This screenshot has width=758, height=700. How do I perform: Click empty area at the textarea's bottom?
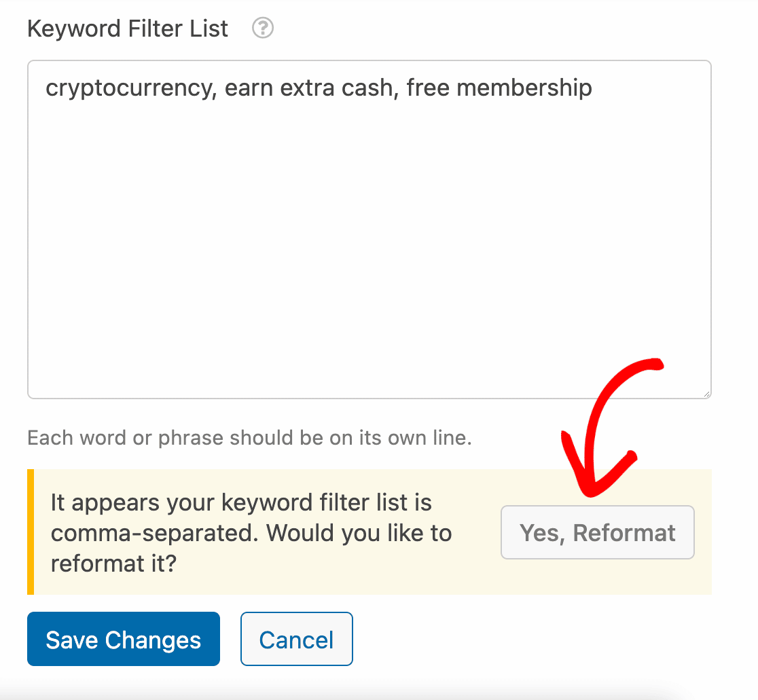(369, 367)
